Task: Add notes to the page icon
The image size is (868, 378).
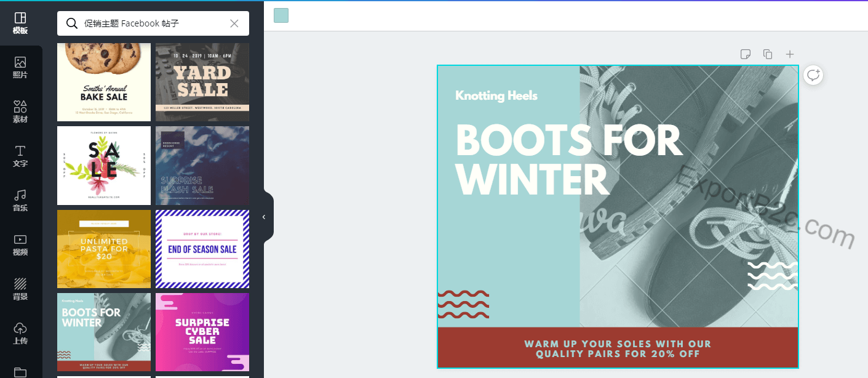Action: pos(746,54)
